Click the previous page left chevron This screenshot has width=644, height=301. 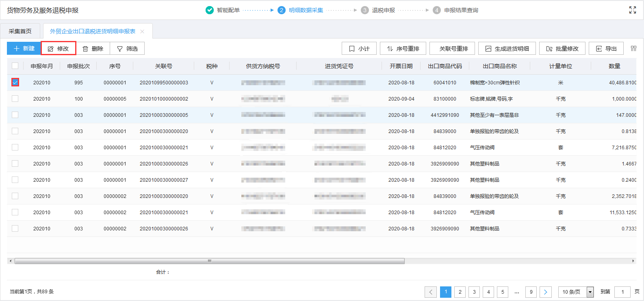click(431, 292)
